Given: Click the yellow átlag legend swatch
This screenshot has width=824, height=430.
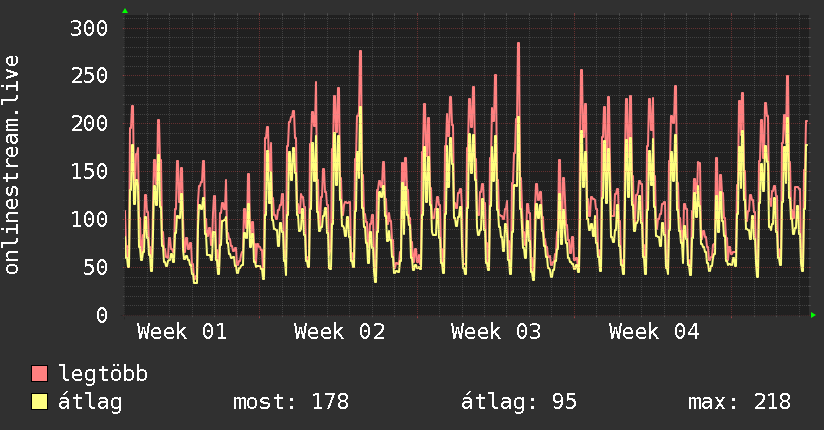Looking at the screenshot, I should pos(39,402).
